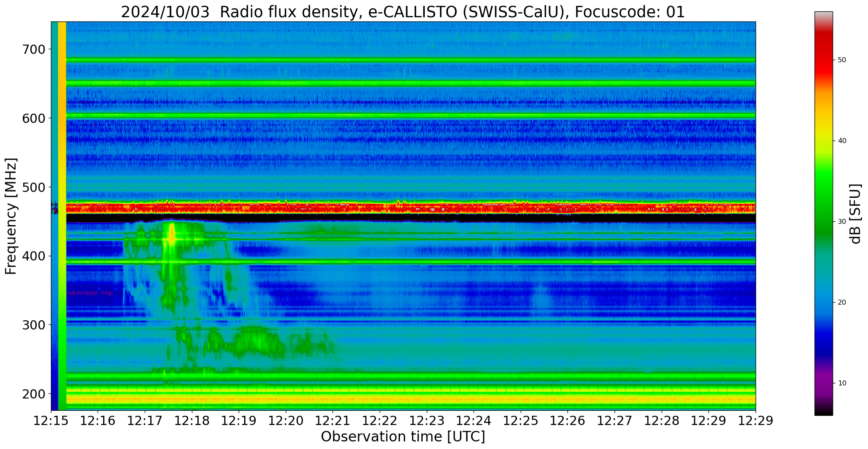
Task: Click the 12:22 time tick label
Action: tap(380, 421)
